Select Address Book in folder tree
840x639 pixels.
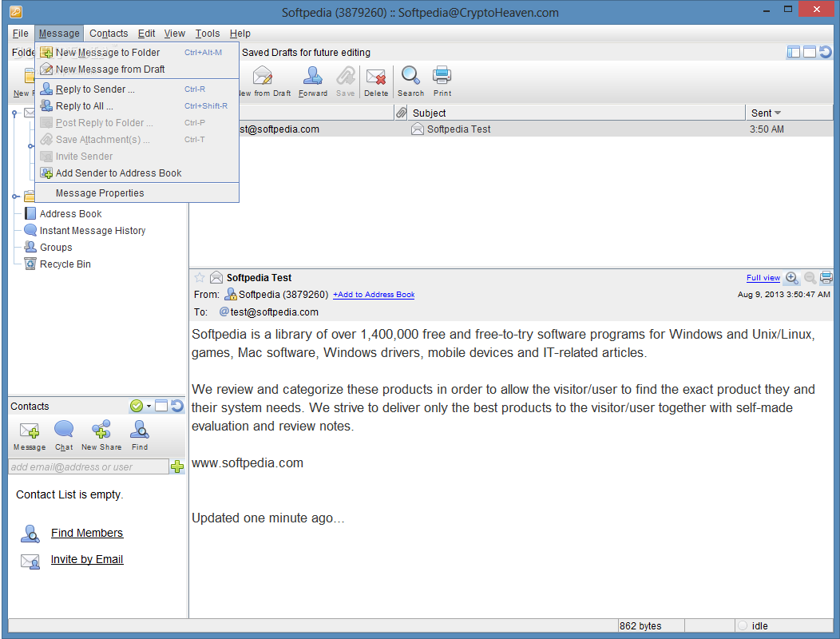[x=63, y=213]
